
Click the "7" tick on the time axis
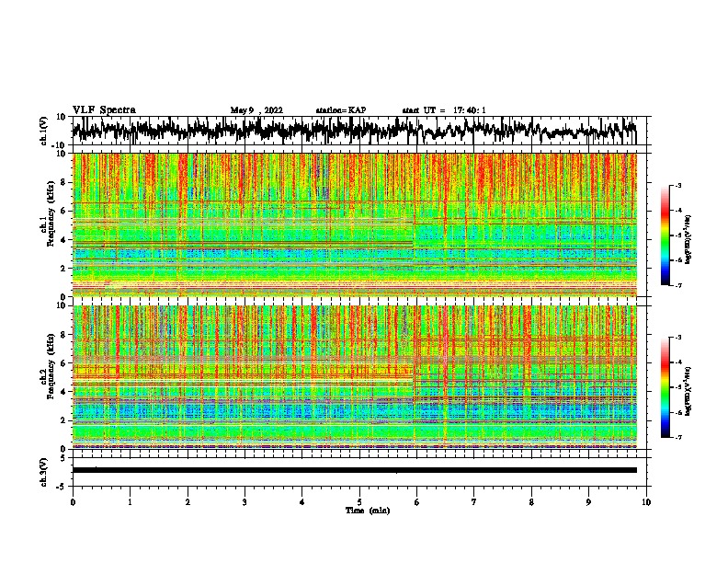point(474,502)
